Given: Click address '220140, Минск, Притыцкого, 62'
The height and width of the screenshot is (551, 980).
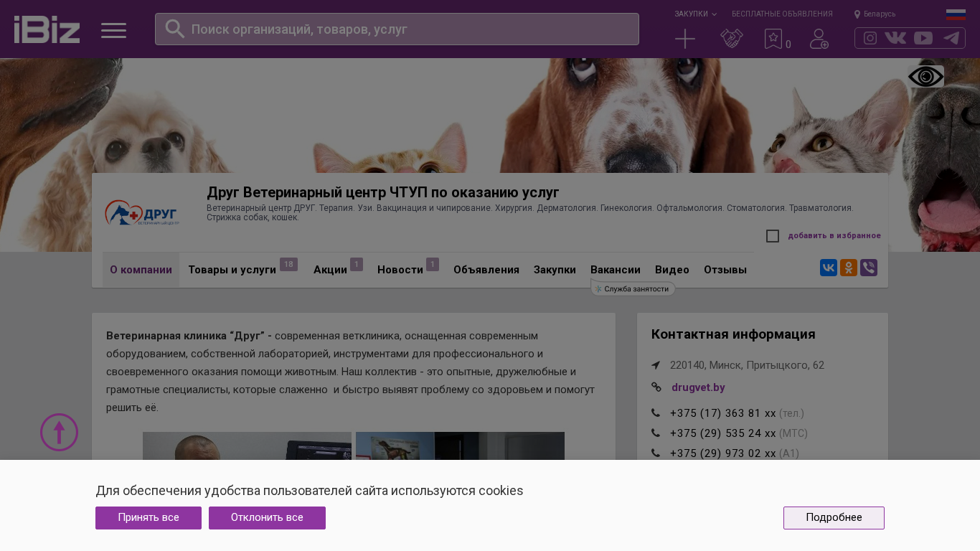Looking at the screenshot, I should pos(747,365).
